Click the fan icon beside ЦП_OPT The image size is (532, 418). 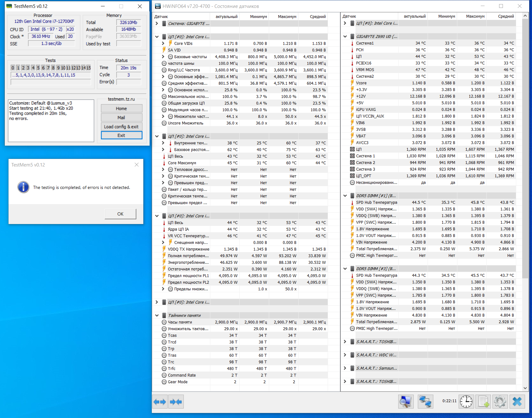click(352, 176)
